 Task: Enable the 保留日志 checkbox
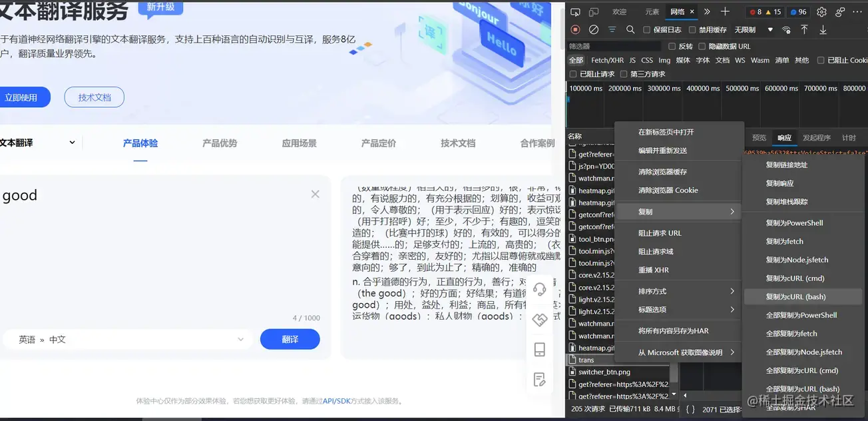(x=647, y=30)
